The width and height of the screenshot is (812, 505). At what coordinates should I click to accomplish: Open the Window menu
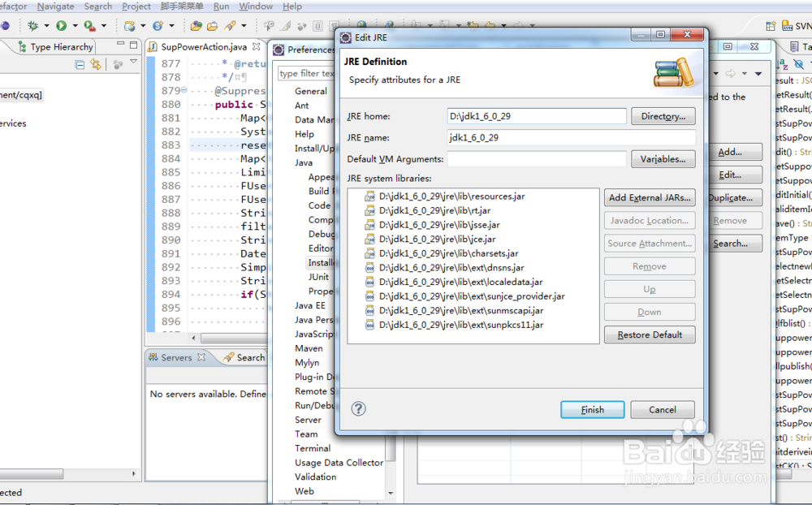[x=256, y=6]
